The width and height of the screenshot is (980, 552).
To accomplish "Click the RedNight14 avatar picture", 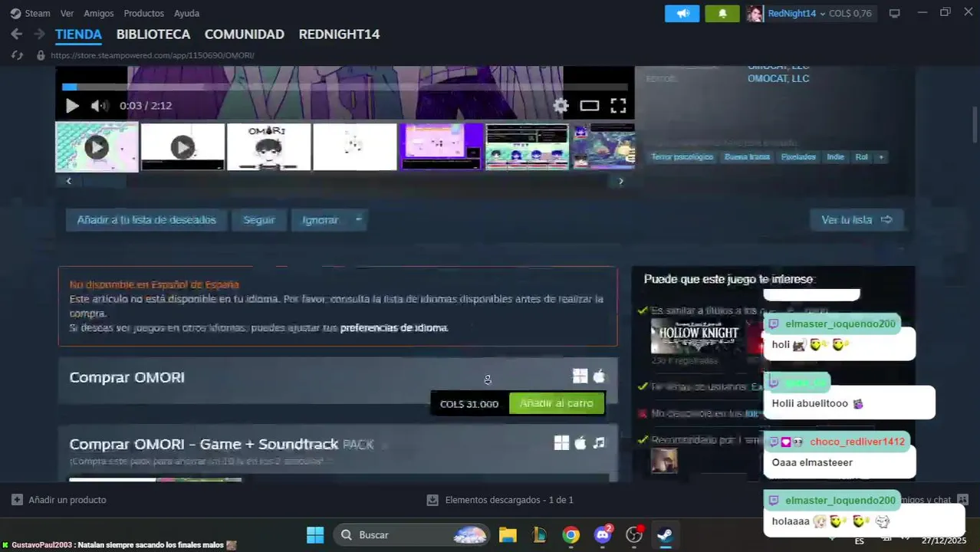I will point(755,13).
